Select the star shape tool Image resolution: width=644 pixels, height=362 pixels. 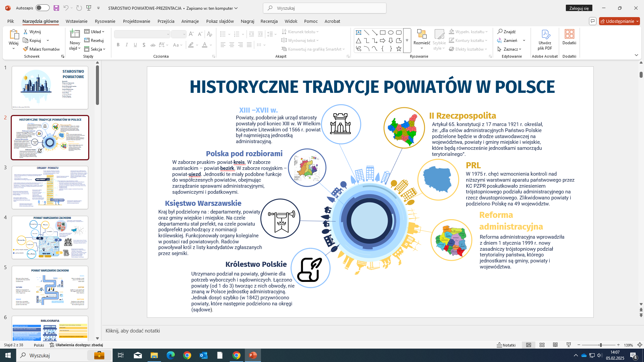point(399,49)
